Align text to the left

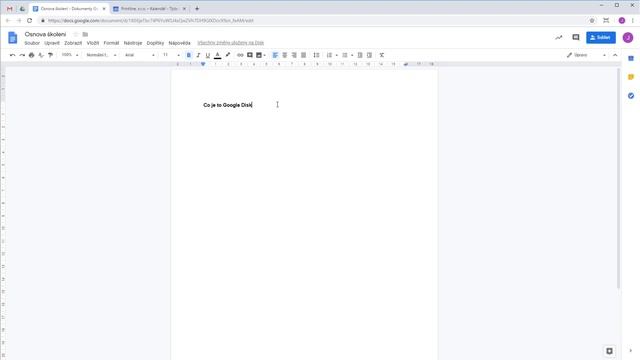(x=275, y=55)
